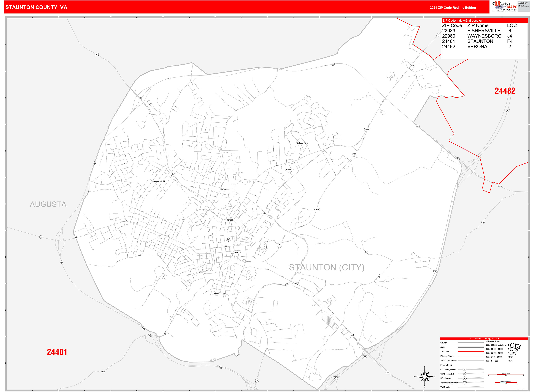The width and height of the screenshot is (534, 392).
Task: Click the Interstate Highways shield symbol
Action: (464, 383)
